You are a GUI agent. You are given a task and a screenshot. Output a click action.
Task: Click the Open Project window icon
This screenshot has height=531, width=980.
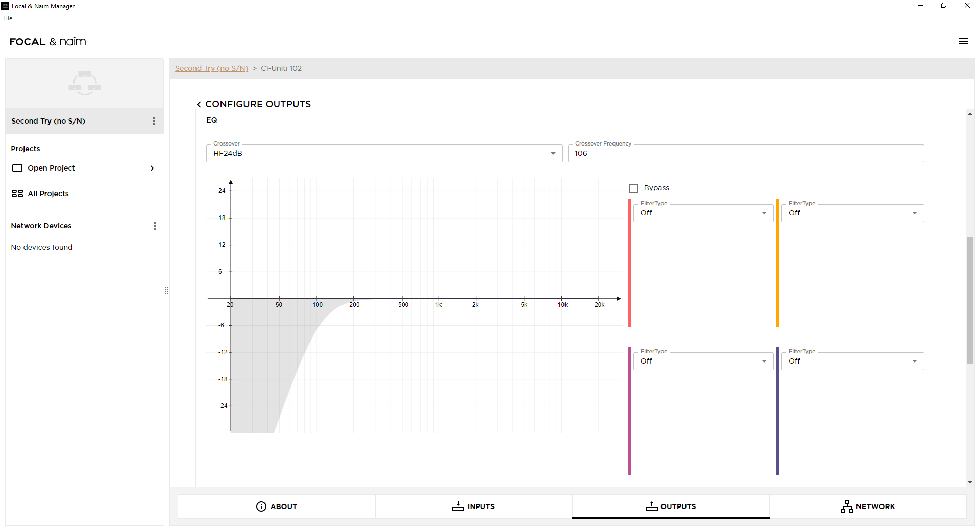coord(17,168)
